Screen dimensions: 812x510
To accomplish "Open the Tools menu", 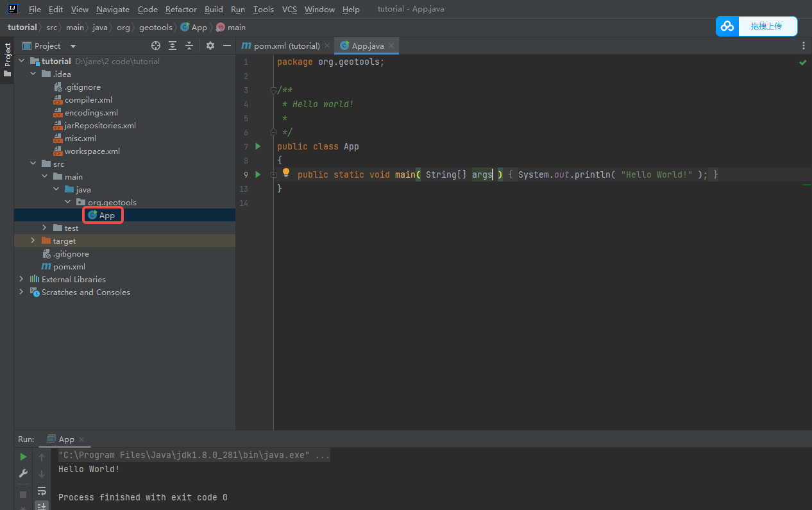I will coord(263,10).
